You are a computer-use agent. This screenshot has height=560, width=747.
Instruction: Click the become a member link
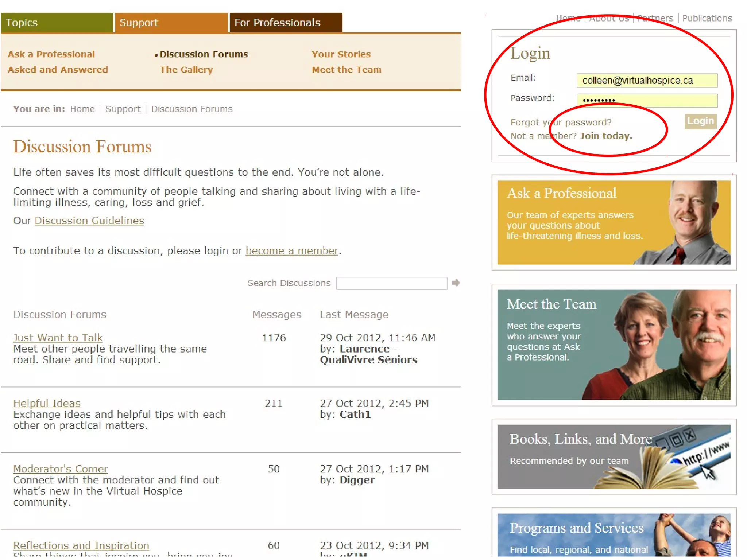292,251
